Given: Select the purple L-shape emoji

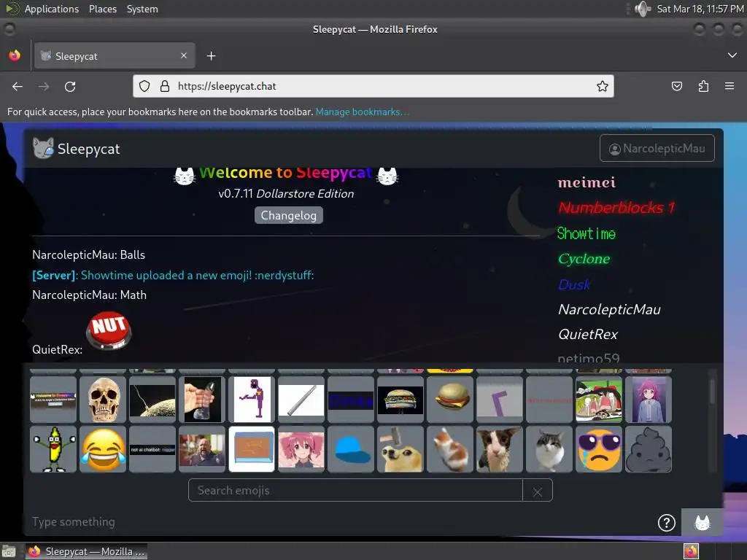Looking at the screenshot, I should 500,400.
